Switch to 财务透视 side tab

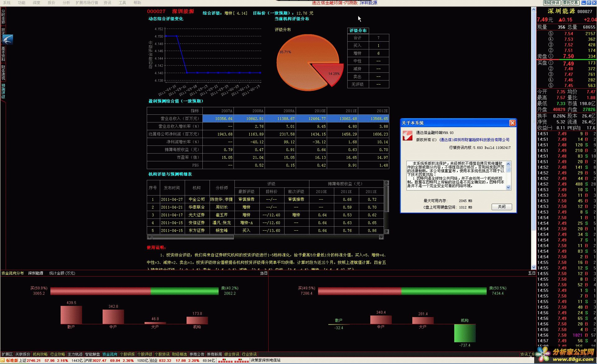(3, 72)
